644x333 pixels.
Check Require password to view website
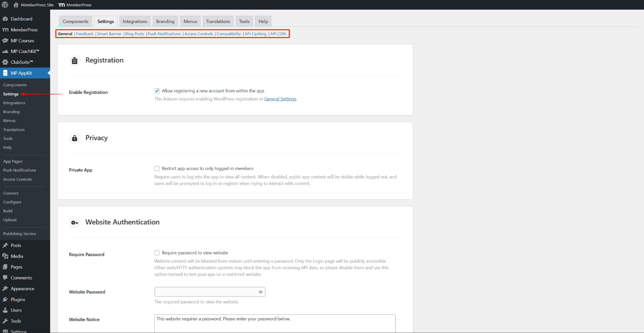coord(157,253)
